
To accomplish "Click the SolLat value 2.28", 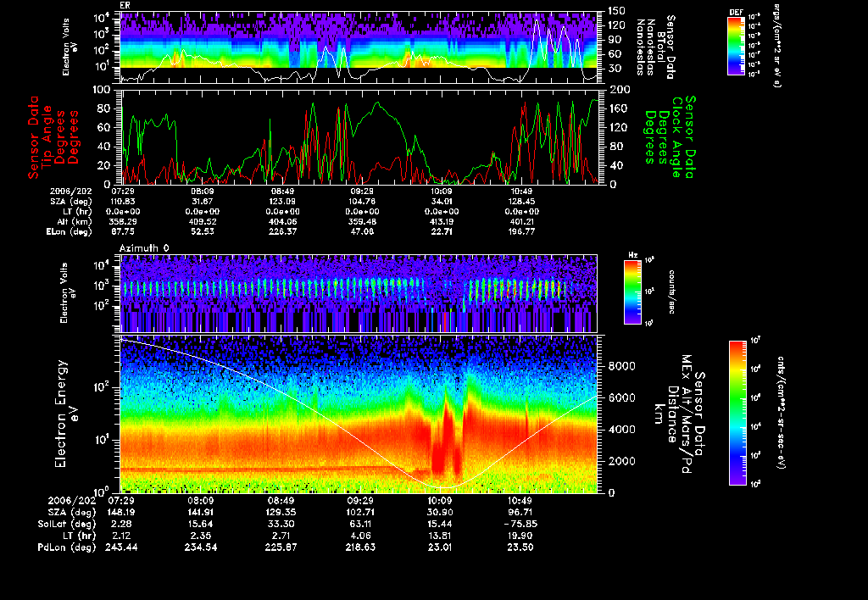I will coord(121,524).
